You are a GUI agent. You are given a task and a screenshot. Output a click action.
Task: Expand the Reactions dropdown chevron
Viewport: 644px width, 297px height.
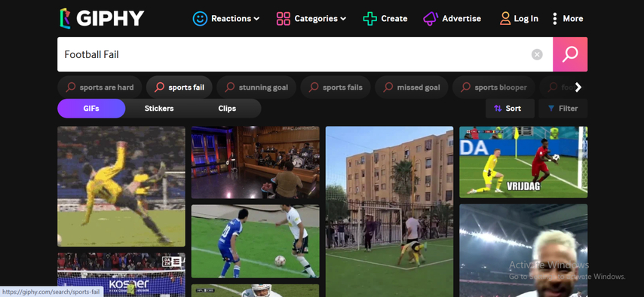coord(256,19)
